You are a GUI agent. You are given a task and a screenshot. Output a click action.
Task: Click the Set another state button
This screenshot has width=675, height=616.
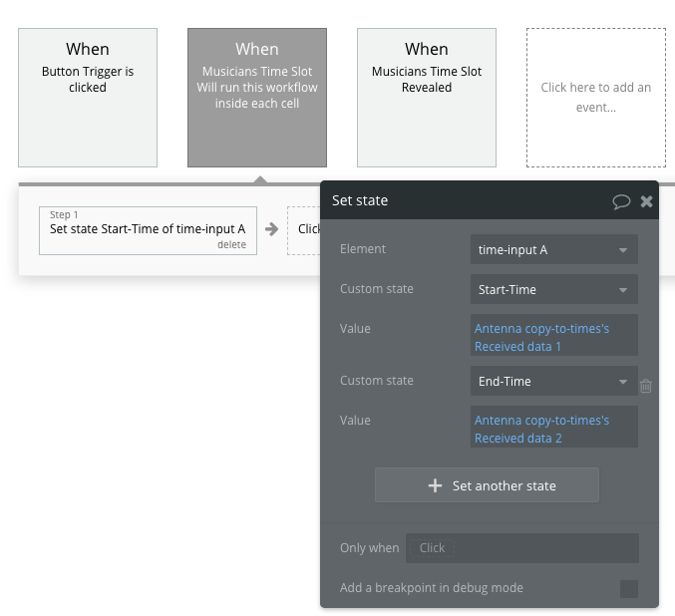coord(487,485)
